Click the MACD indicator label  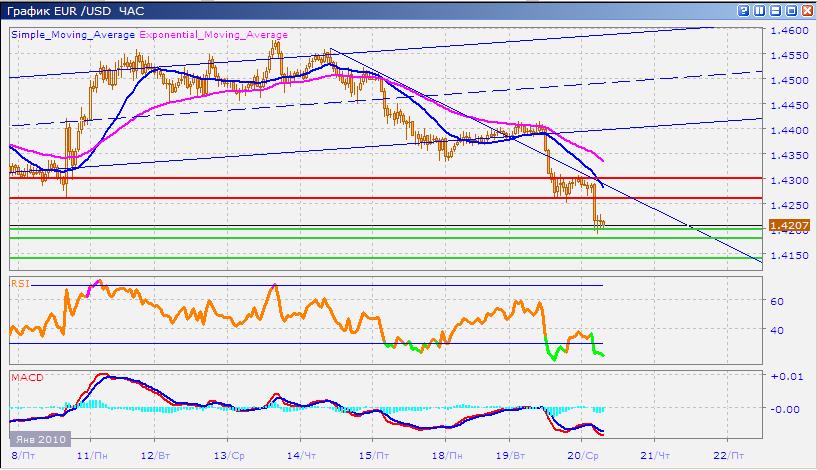[25, 377]
